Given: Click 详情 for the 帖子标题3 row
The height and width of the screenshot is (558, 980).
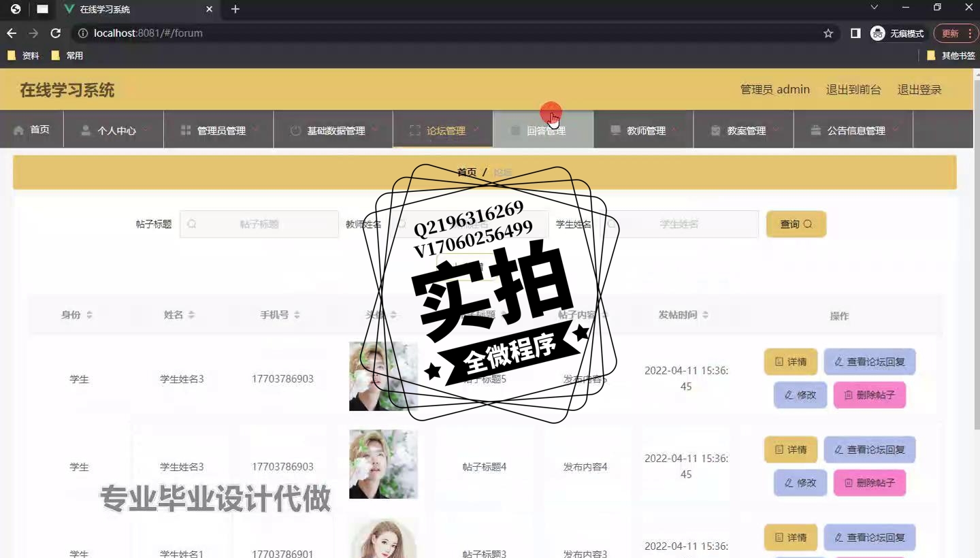Looking at the screenshot, I should (791, 538).
